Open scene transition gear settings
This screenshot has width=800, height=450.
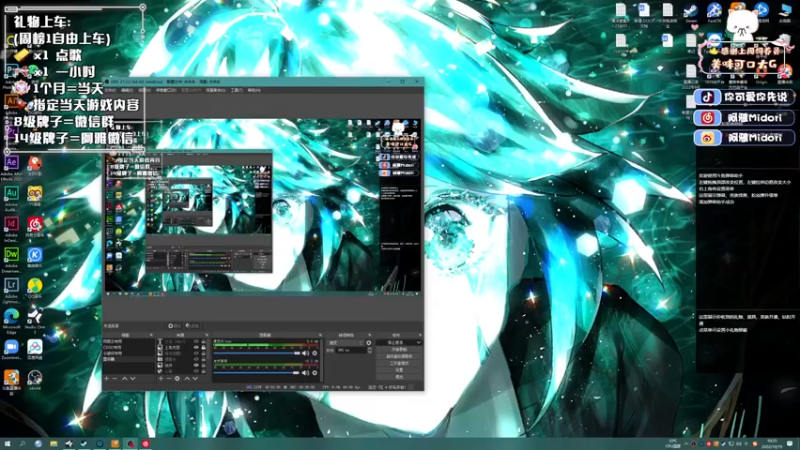(368, 342)
